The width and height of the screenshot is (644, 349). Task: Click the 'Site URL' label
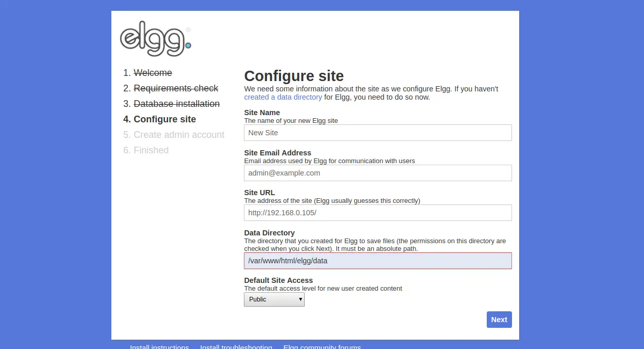pos(259,193)
